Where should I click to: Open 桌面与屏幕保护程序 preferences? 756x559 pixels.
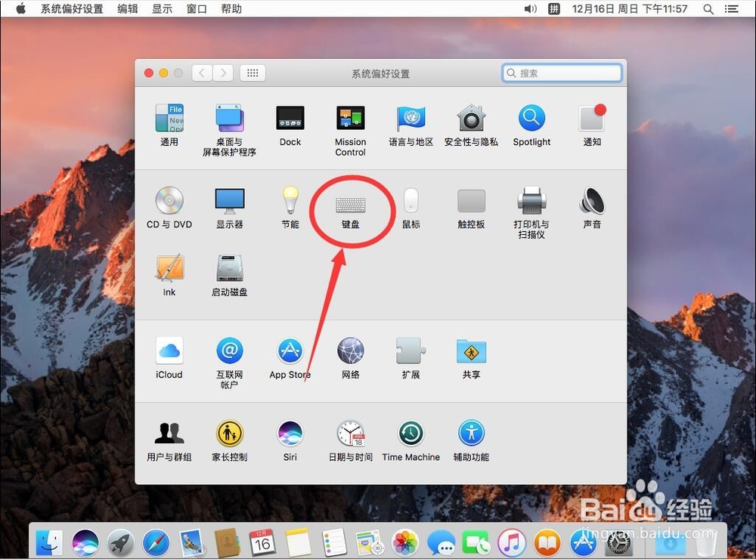(230, 130)
